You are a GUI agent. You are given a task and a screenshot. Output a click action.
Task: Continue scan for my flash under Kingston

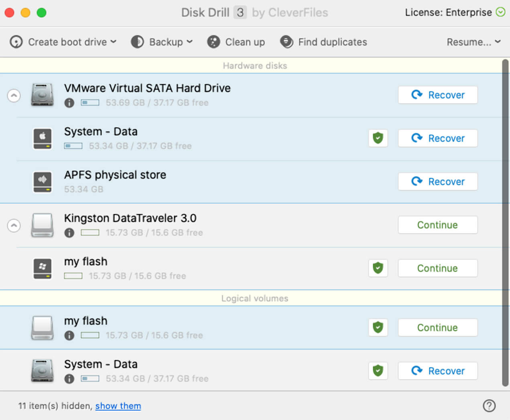pos(438,268)
